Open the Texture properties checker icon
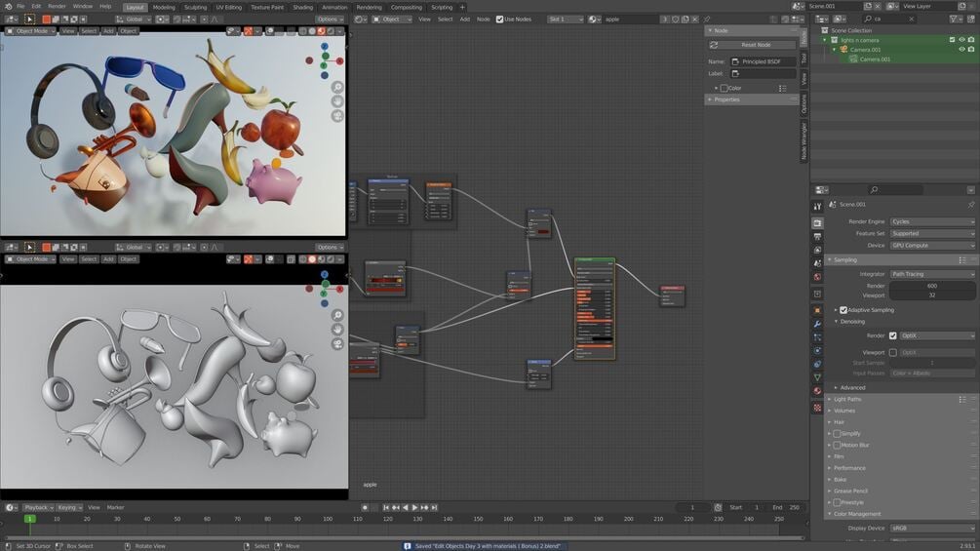Screen dimensions: 980x551 tap(817, 408)
